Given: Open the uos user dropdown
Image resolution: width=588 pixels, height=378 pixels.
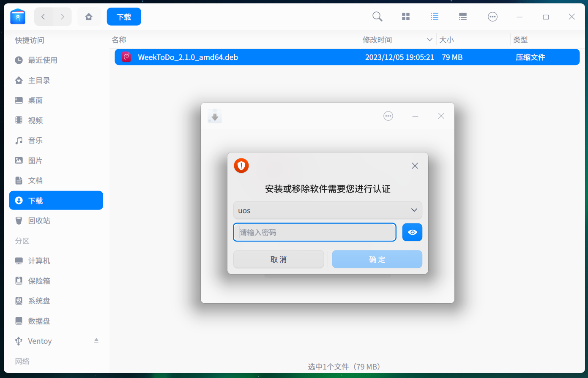Looking at the screenshot, I should point(328,210).
